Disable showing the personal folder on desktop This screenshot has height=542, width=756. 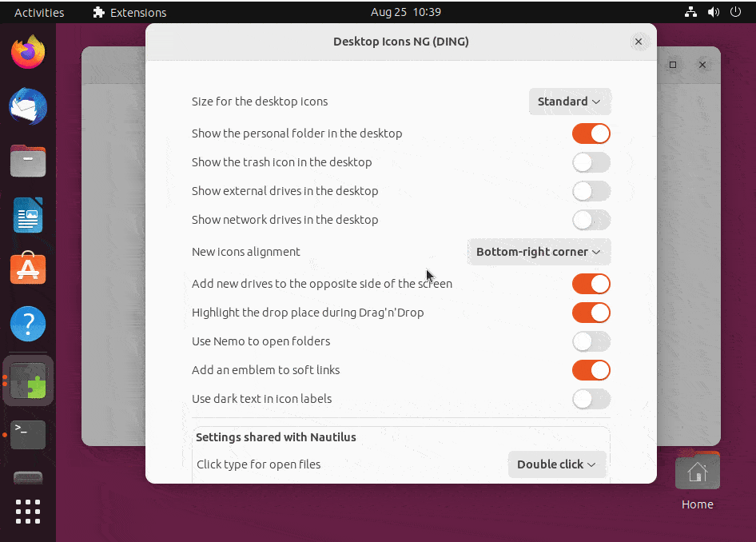[591, 134]
